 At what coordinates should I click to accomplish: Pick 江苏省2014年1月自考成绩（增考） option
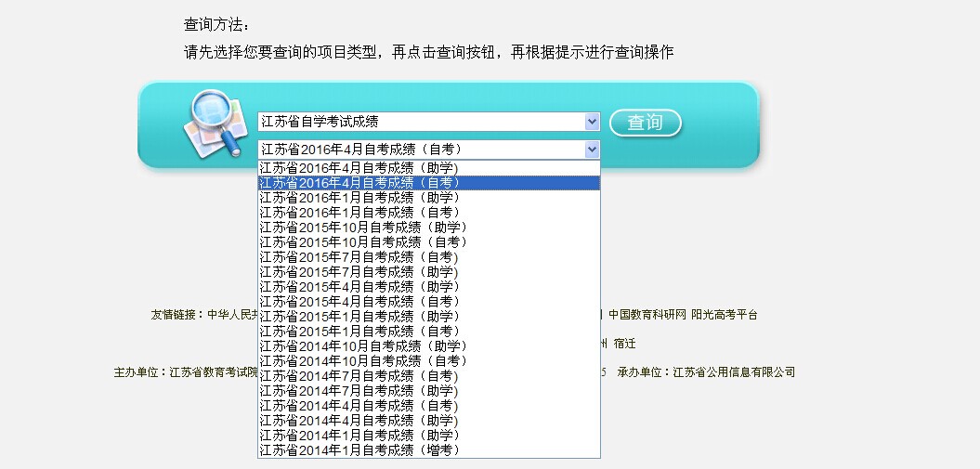point(429,450)
